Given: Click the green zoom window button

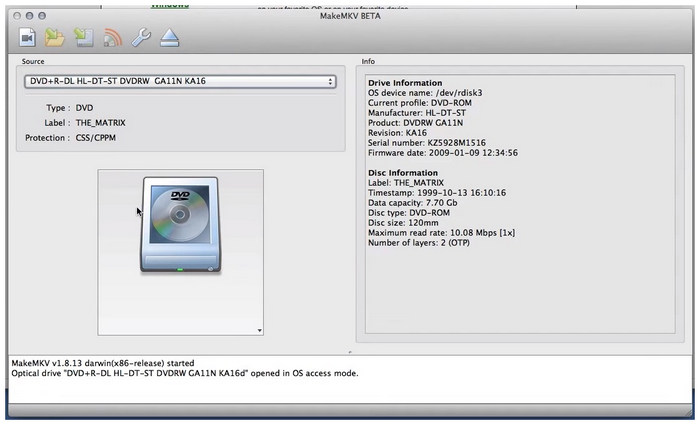Looking at the screenshot, I should 42,16.
